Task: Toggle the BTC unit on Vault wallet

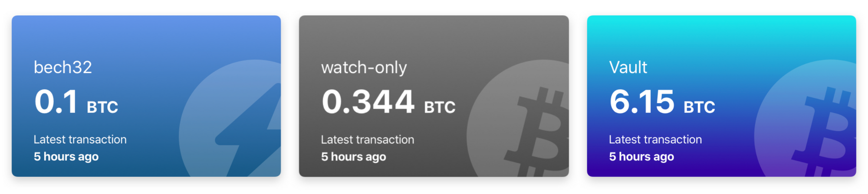Action: click(x=699, y=107)
